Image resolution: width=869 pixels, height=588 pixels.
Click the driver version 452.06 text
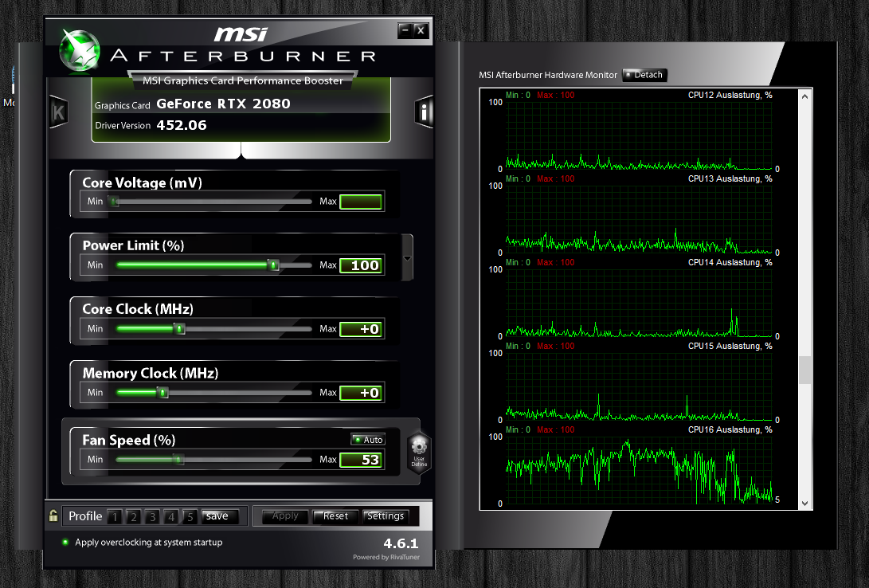182,125
